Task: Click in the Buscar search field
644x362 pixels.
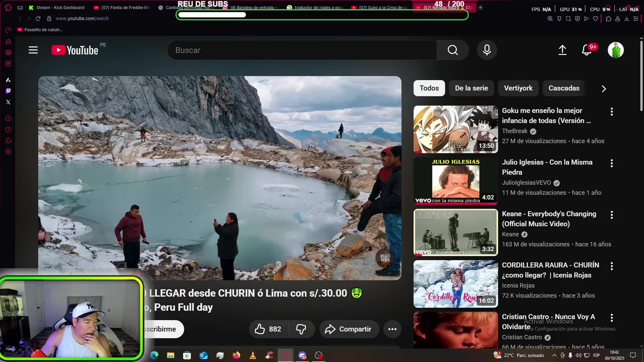Action: click(x=302, y=50)
